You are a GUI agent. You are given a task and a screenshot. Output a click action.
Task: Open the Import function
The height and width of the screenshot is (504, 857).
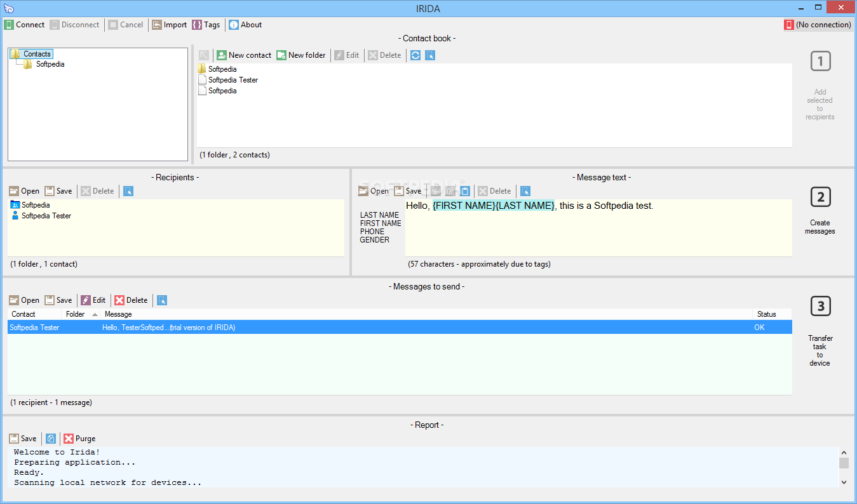(169, 25)
